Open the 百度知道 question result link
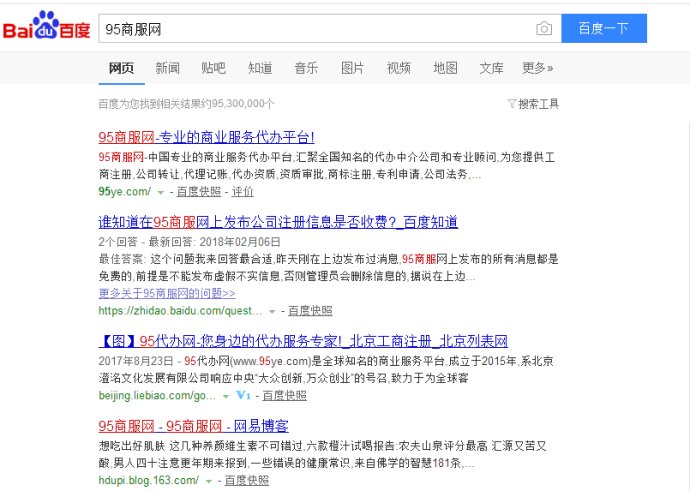The width and height of the screenshot is (690, 491). [x=277, y=222]
